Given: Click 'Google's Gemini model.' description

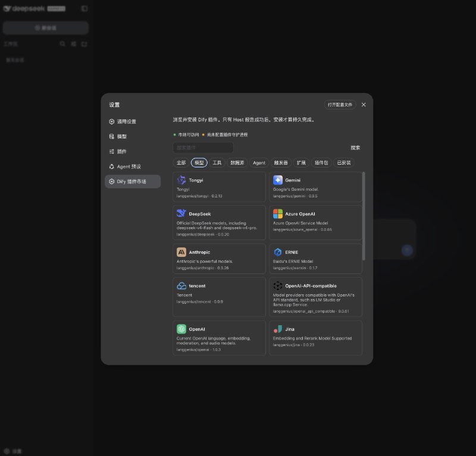Looking at the screenshot, I should click(x=296, y=189).
